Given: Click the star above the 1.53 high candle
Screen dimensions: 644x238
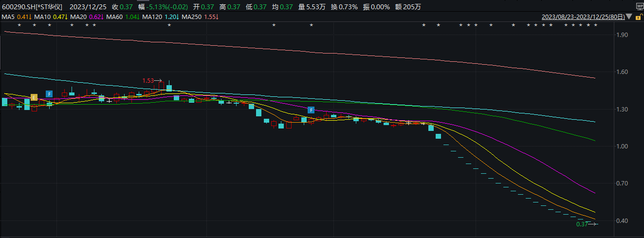Looking at the screenshot, I should [169, 25].
